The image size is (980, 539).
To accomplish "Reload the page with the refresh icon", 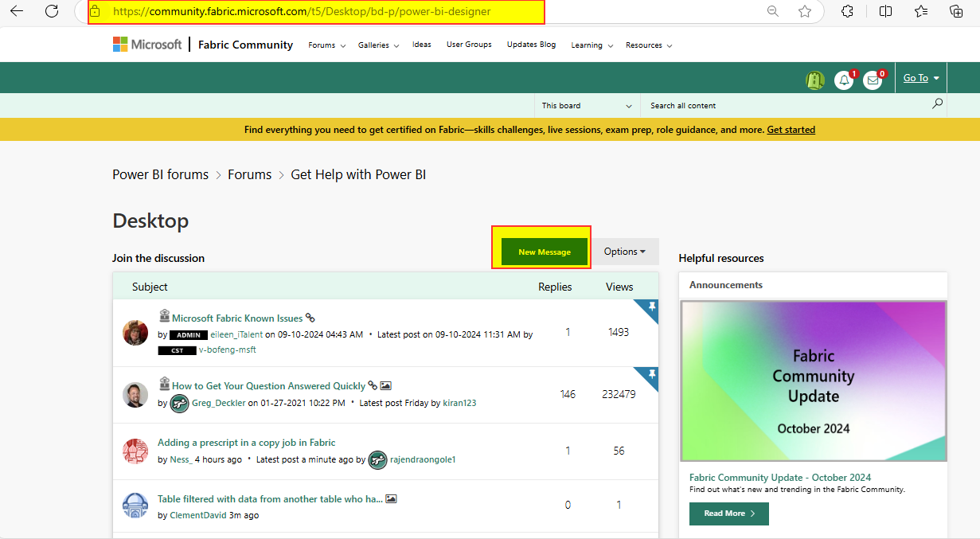I will [52, 11].
